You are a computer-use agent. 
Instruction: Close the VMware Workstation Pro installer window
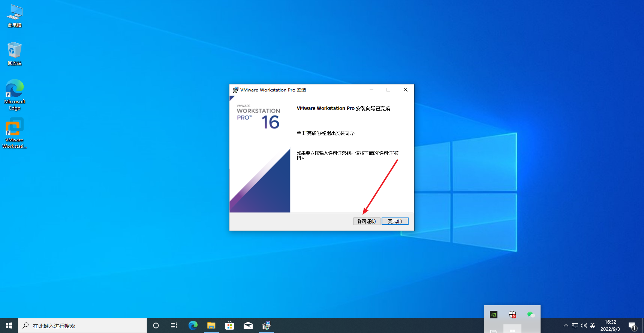(x=405, y=90)
